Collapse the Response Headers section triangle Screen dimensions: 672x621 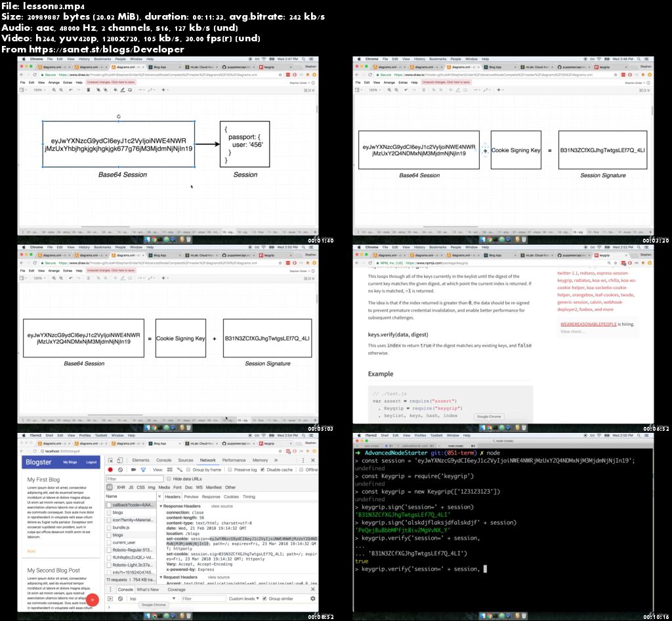click(x=161, y=506)
